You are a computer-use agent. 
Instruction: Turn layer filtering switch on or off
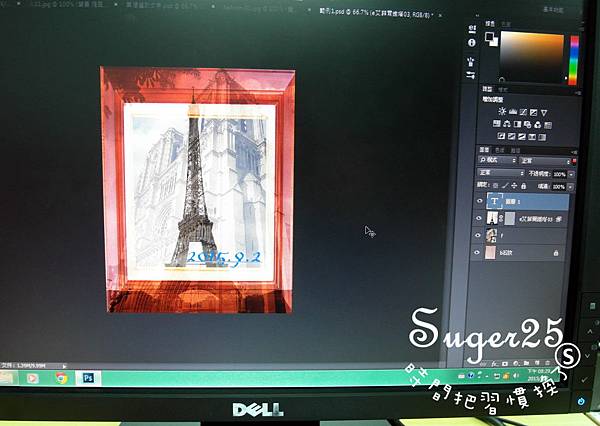(574, 162)
